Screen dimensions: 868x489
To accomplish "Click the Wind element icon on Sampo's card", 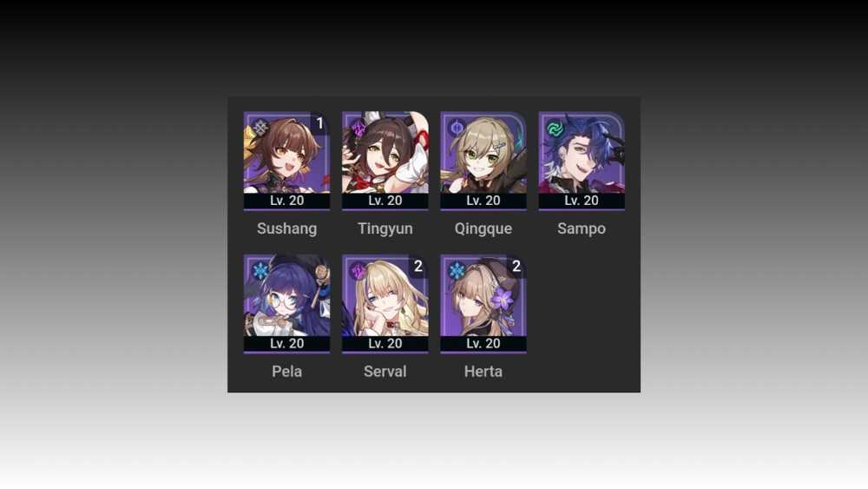I will [555, 129].
